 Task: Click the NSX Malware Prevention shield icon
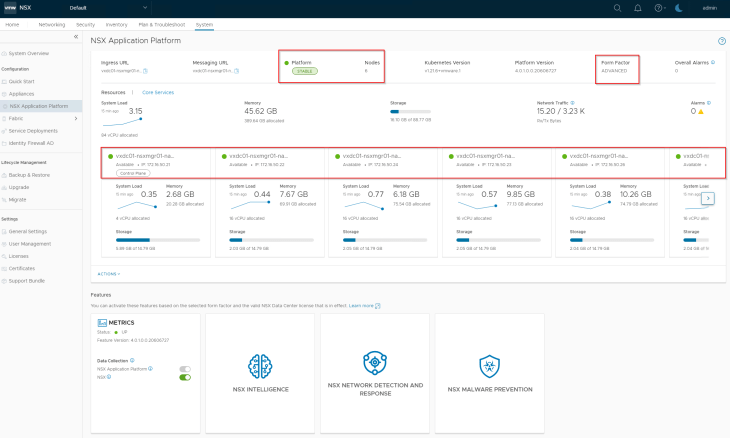point(489,366)
